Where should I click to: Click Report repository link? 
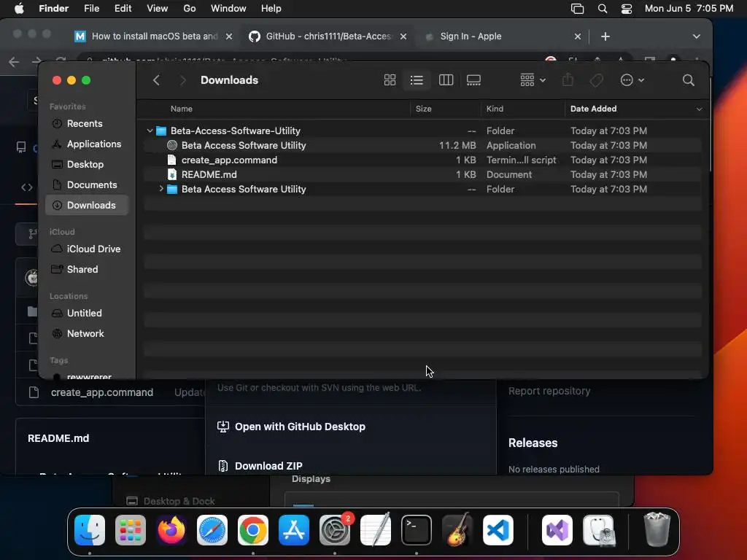point(549,391)
